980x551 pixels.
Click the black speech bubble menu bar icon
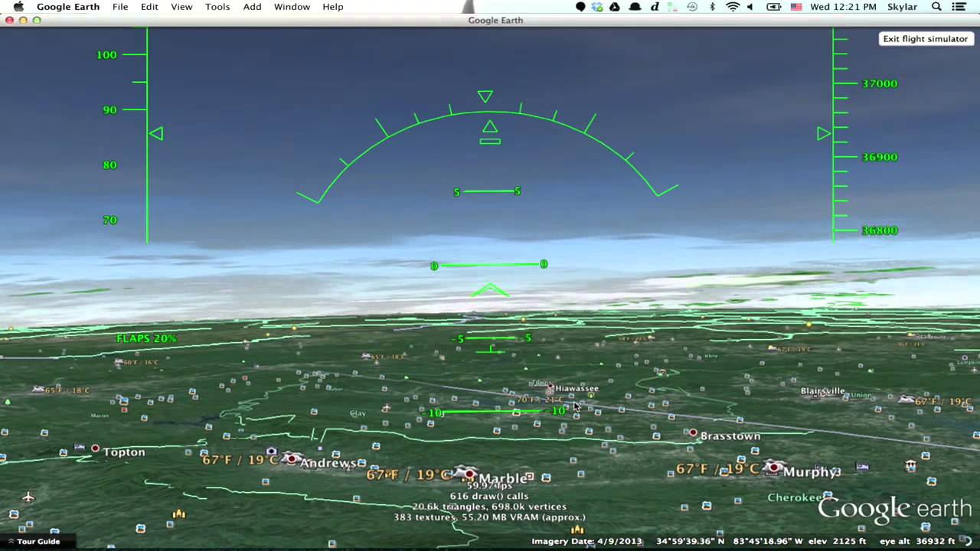coord(580,7)
